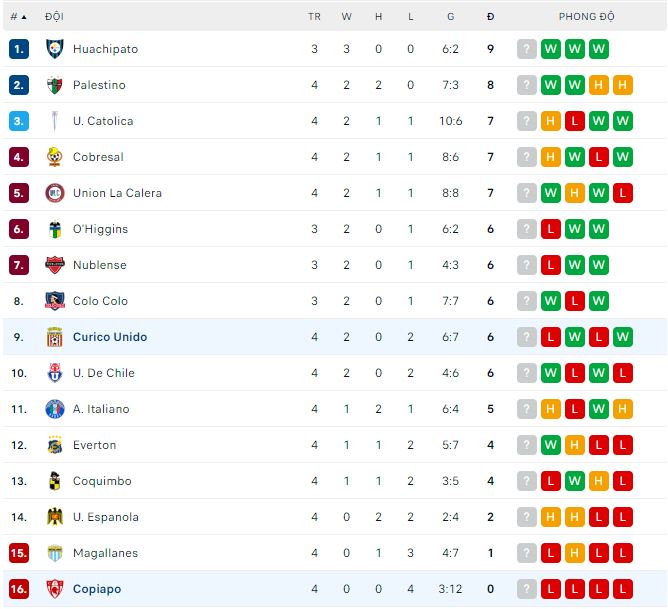
Task: Click the Magallanes team crest icon
Action: click(x=54, y=553)
